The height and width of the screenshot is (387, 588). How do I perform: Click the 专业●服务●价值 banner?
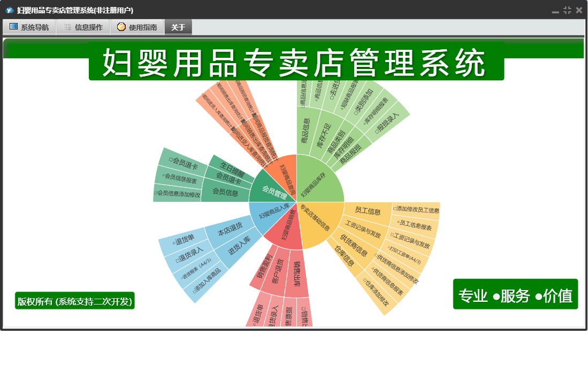pos(515,294)
